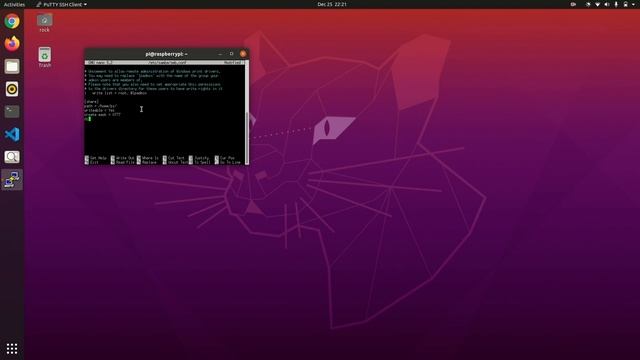Maximize the PuTTY terminal window
The image size is (640, 360).
(231, 54)
